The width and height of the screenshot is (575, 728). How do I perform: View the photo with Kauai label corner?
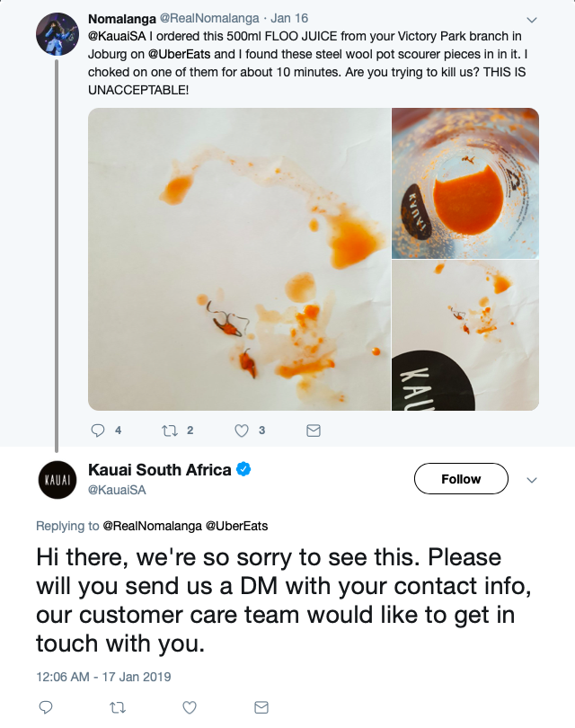(x=465, y=335)
